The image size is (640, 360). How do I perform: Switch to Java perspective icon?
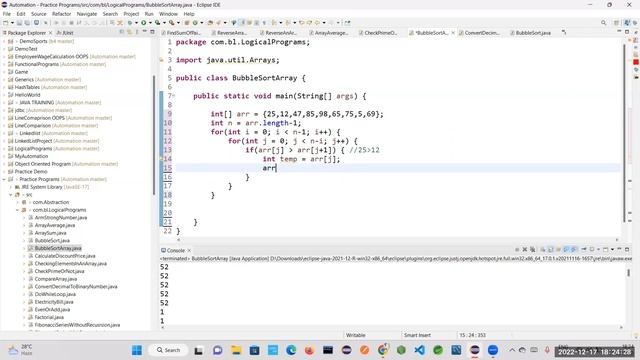click(627, 23)
